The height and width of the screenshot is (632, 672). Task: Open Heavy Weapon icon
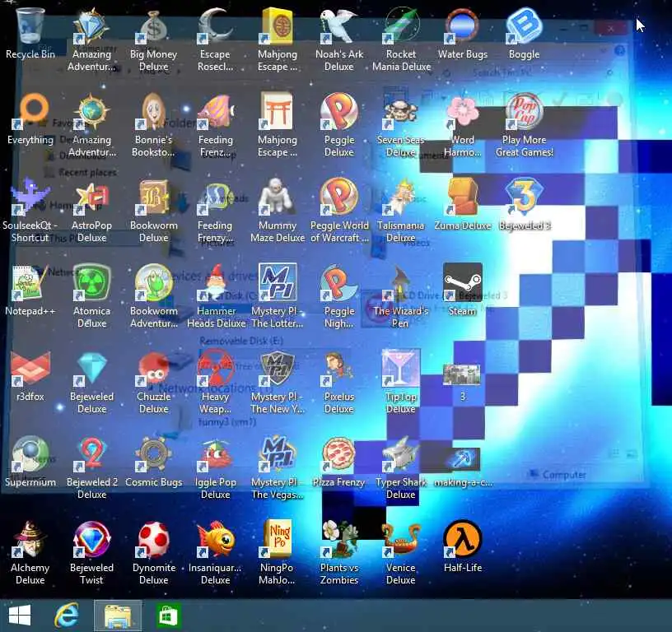(215, 369)
